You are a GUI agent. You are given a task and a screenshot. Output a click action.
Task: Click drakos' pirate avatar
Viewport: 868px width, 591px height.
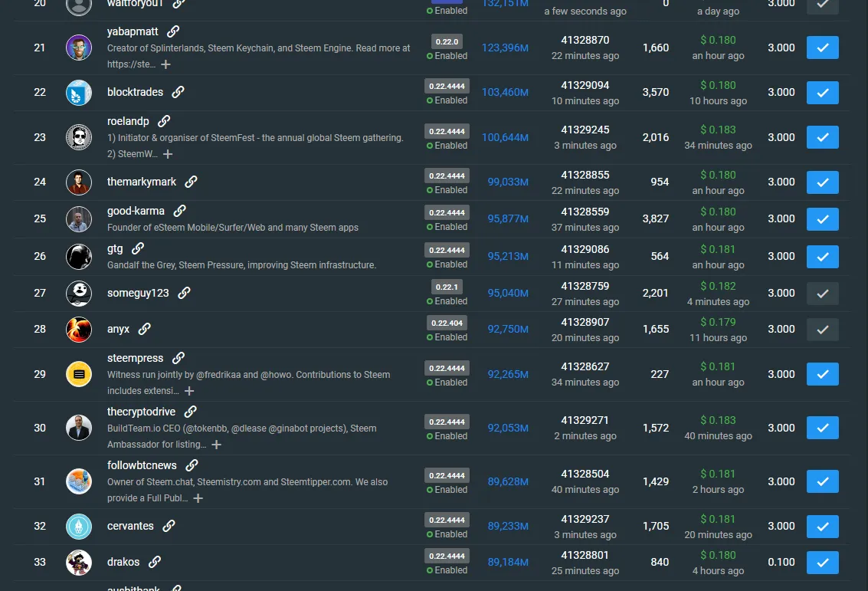pos(79,562)
